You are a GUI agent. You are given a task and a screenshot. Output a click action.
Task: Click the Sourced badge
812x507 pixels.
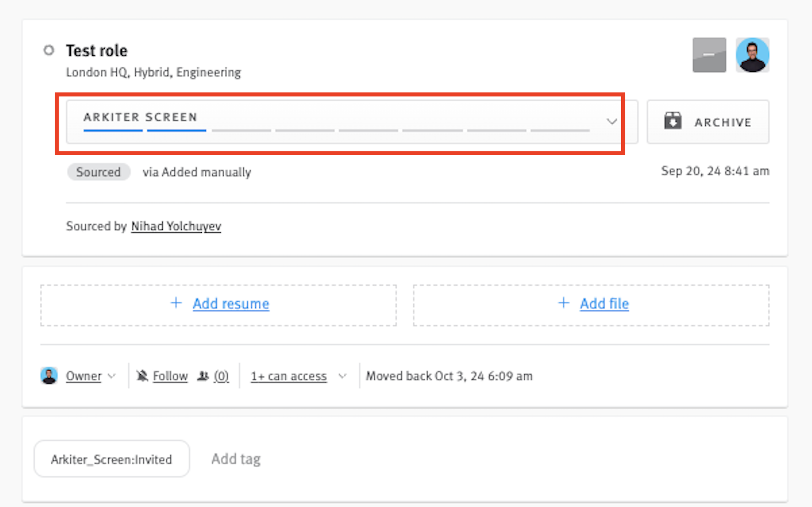98,172
